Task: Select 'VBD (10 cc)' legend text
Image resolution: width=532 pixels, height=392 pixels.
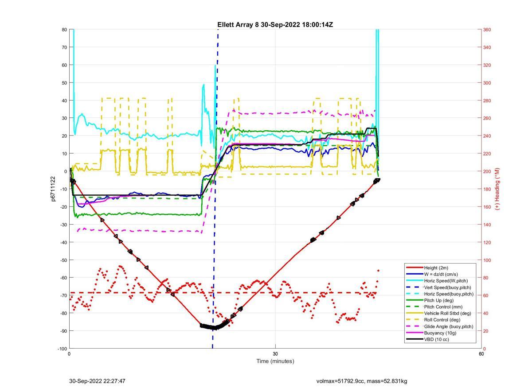Action: point(437,339)
